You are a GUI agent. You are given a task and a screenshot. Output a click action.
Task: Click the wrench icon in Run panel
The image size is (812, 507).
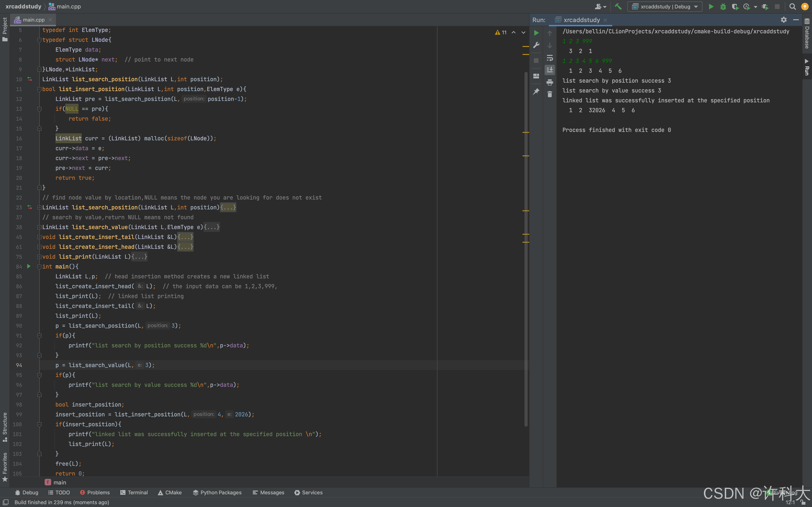[x=536, y=45]
